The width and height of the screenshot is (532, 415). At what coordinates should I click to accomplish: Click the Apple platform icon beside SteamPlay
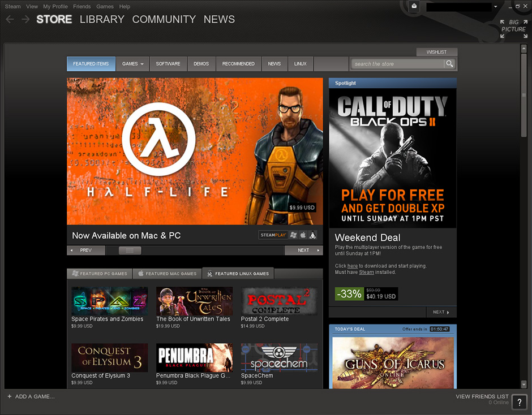303,235
